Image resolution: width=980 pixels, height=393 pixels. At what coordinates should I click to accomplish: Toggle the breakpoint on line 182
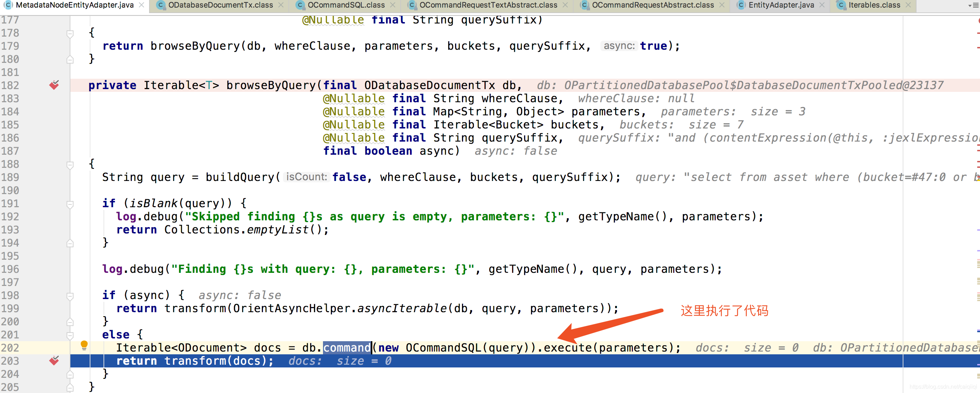54,85
